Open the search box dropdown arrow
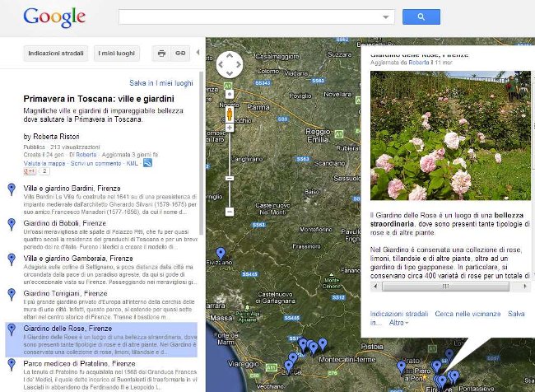Viewport: 535px width, 392px height. click(x=385, y=17)
